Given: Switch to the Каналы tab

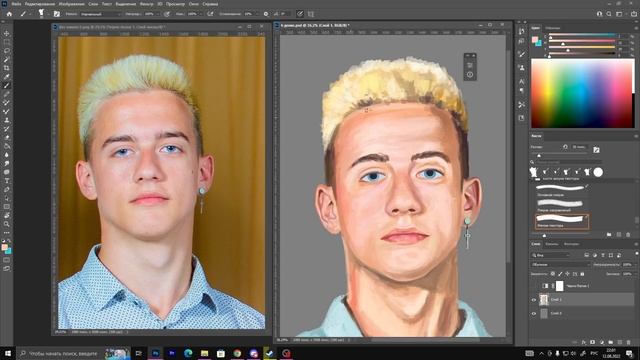Looking at the screenshot, I should (552, 244).
